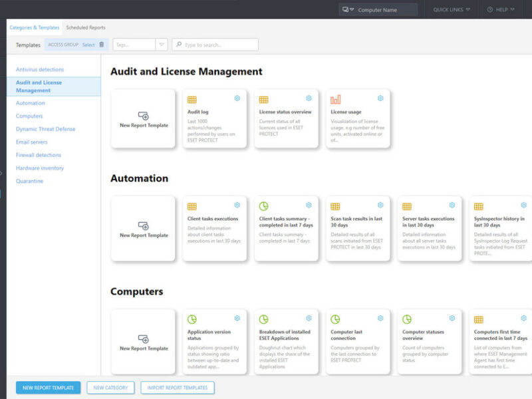Click the table icon on License status overview
The image size is (532, 399).
pos(263,100)
